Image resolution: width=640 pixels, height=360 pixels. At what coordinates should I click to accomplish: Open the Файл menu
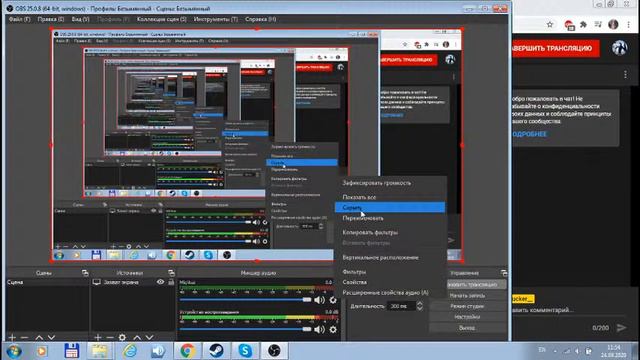[19, 19]
